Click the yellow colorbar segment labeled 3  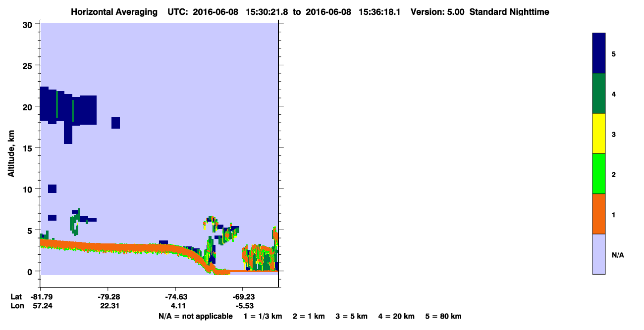click(599, 134)
